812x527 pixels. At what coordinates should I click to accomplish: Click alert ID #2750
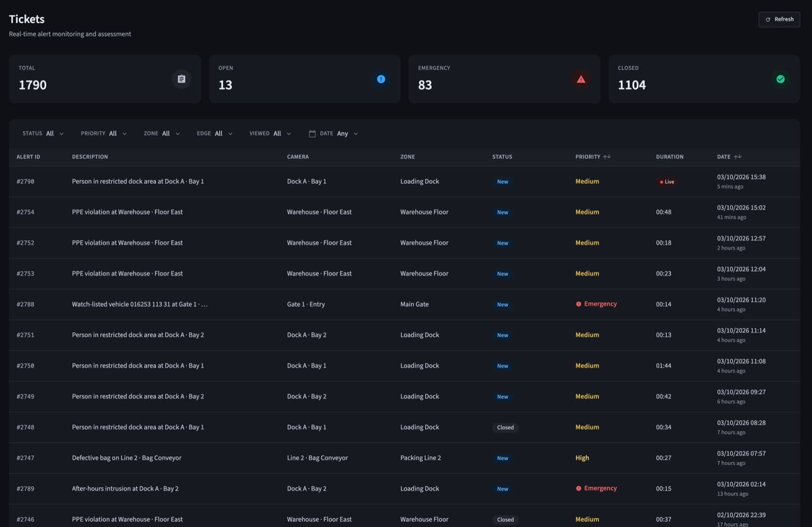pyautogui.click(x=25, y=366)
